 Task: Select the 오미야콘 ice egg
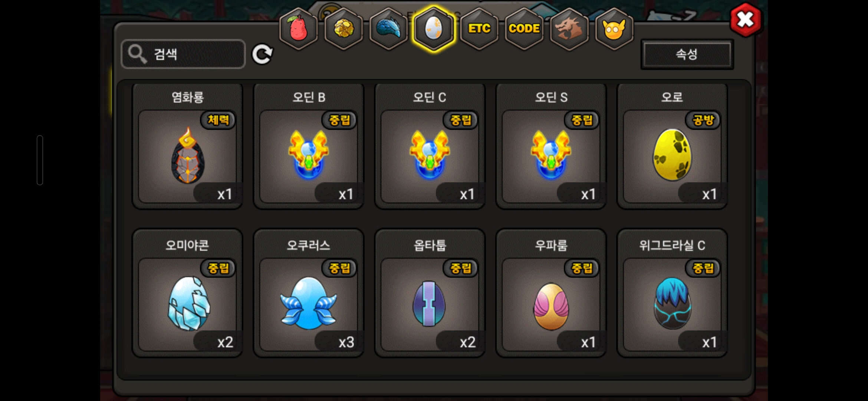(x=188, y=293)
